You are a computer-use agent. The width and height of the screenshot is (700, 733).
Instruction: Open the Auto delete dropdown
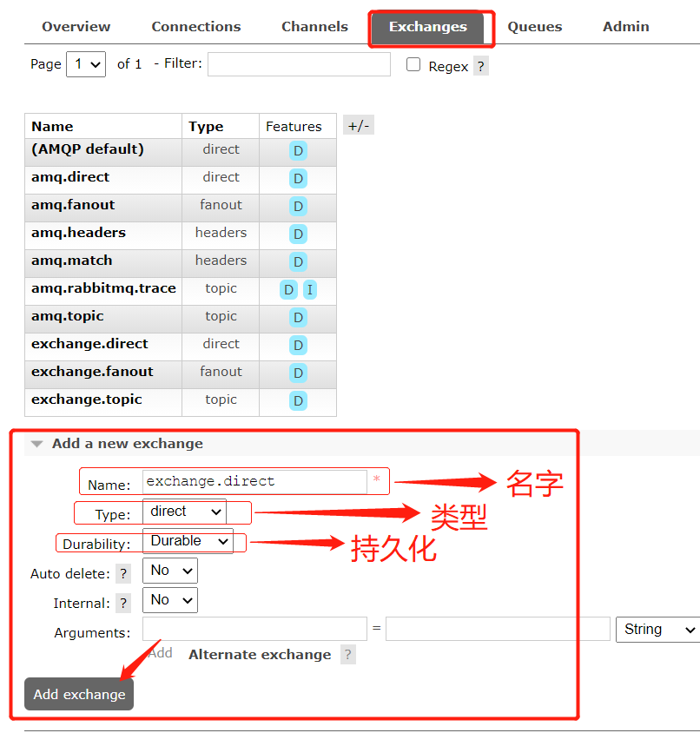(170, 571)
